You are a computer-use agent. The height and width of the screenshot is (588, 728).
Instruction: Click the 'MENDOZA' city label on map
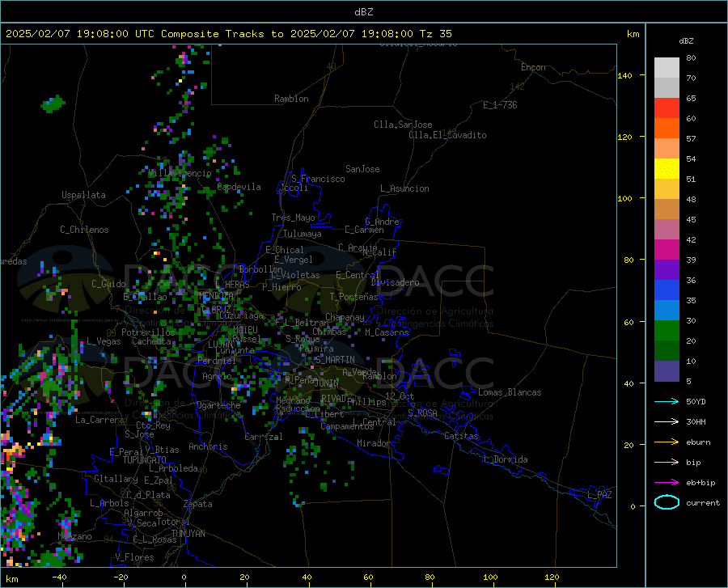pos(216,295)
